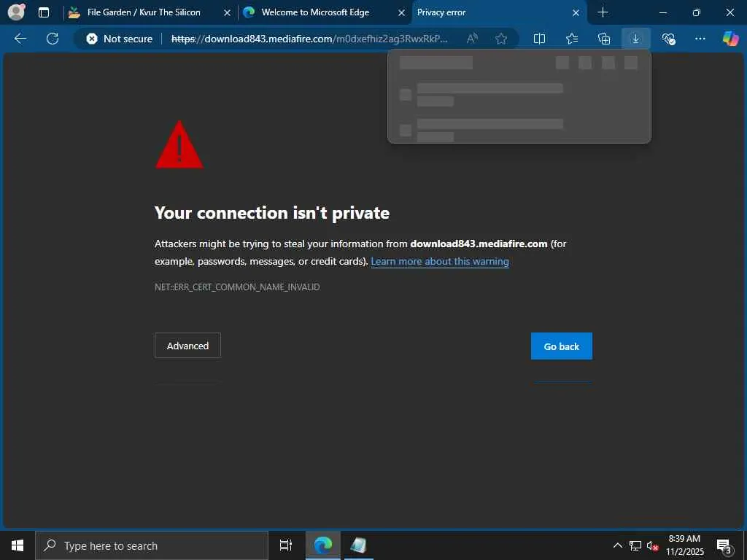
Task: Click the NET::ERR_CERT_COMMON_NAME_INVALID error code
Action: (237, 287)
